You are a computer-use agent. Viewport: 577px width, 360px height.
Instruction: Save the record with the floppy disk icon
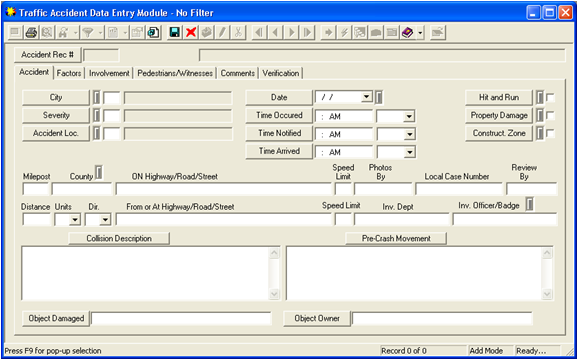point(174,33)
